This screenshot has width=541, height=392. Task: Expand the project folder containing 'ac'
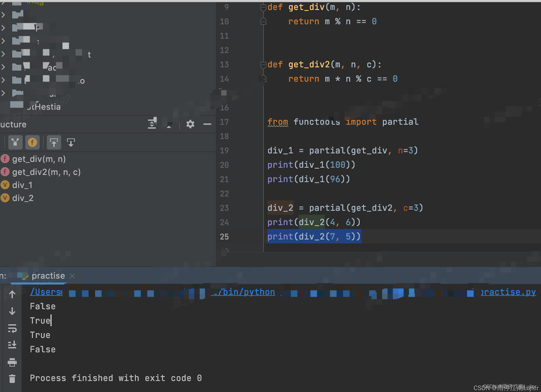click(x=3, y=67)
